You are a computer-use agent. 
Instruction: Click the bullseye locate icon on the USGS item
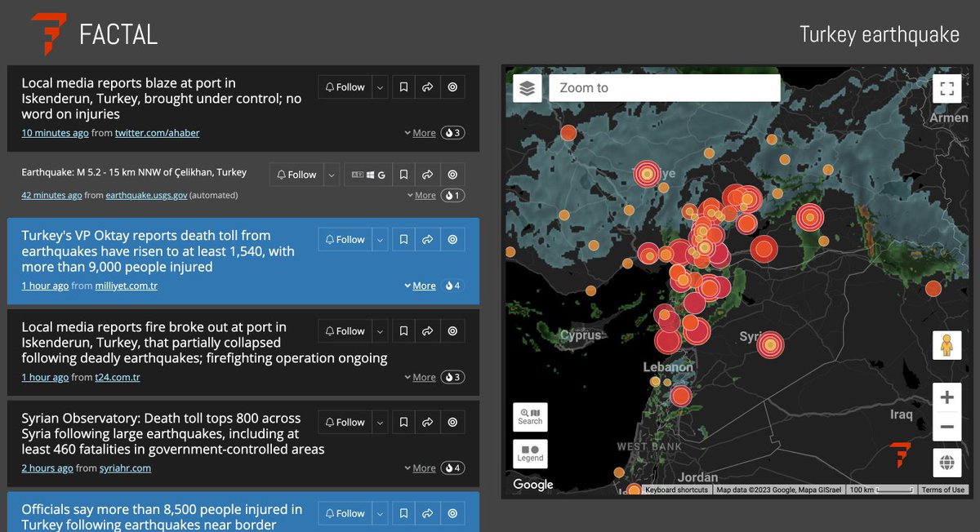pyautogui.click(x=452, y=175)
